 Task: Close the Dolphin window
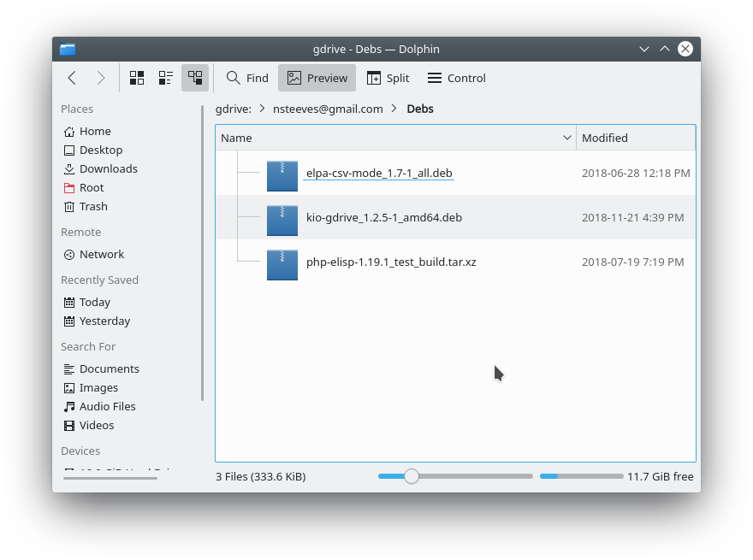click(x=685, y=49)
